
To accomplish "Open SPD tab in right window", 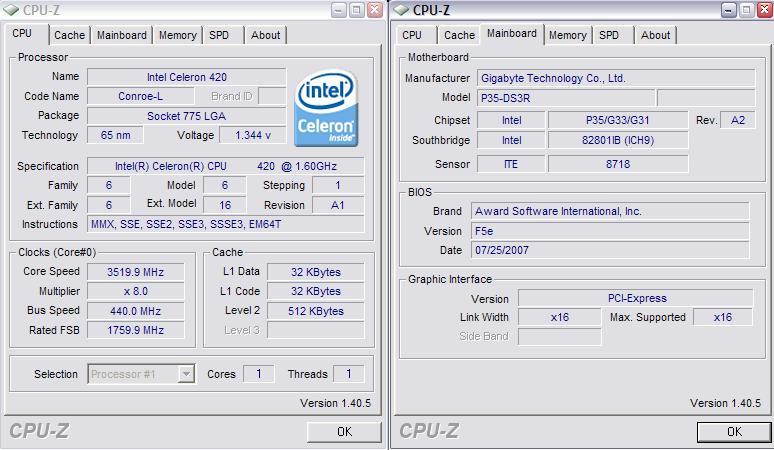I will (x=609, y=35).
